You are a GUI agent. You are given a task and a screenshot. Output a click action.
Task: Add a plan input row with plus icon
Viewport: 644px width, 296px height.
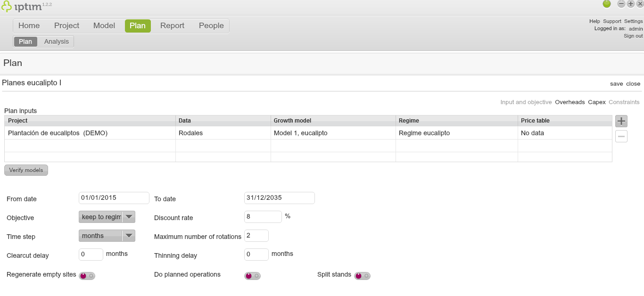click(621, 121)
